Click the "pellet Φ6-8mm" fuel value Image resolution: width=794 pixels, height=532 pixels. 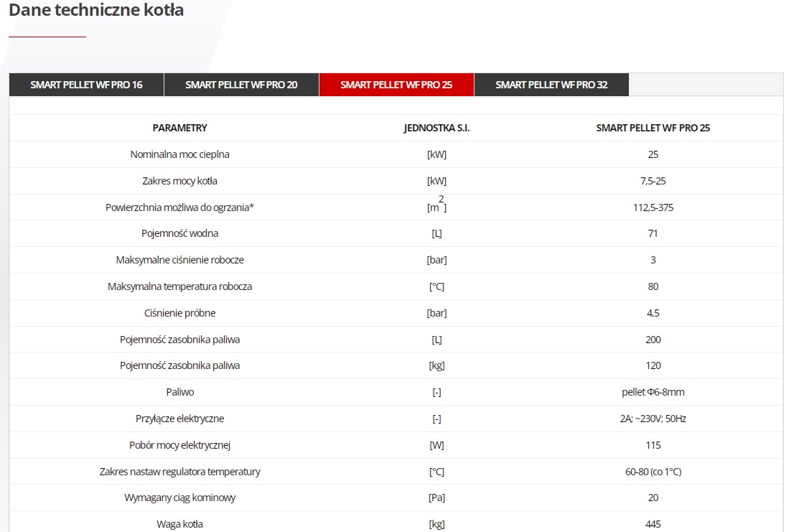(x=653, y=392)
